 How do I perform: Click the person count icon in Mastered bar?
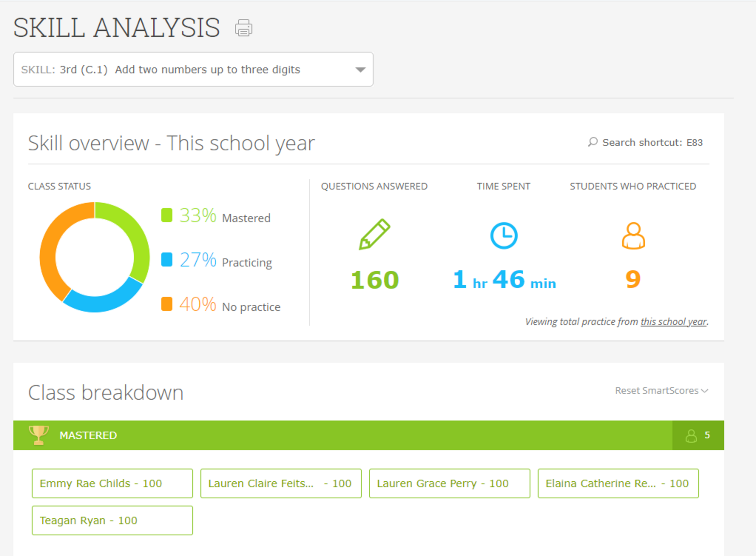coord(691,436)
